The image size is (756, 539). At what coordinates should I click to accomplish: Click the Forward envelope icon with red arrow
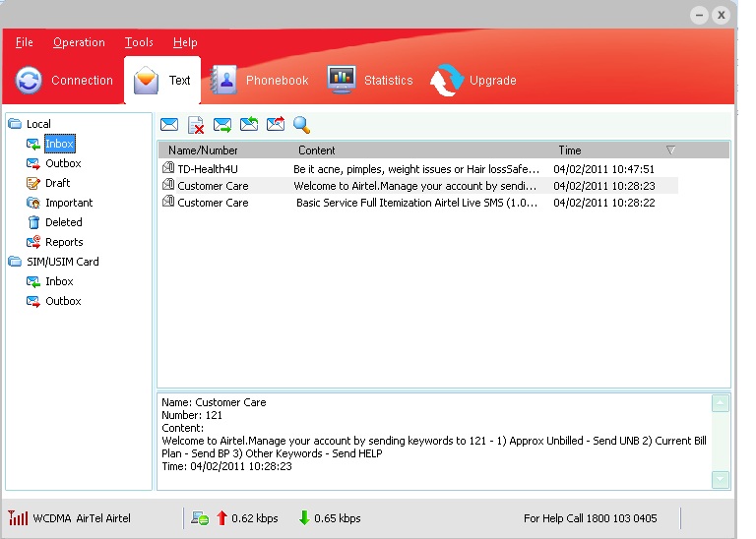tap(276, 124)
